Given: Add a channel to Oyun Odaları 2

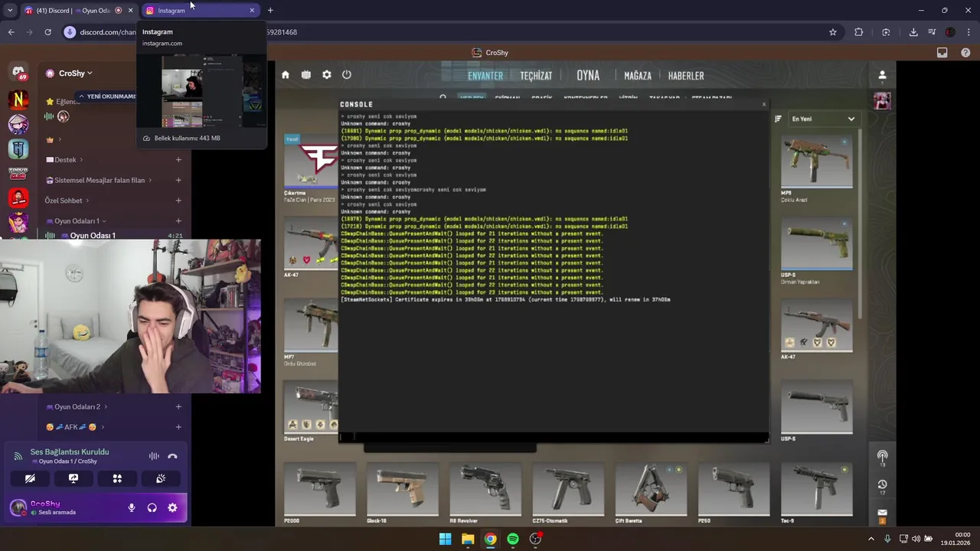Looking at the screenshot, I should click(x=178, y=407).
